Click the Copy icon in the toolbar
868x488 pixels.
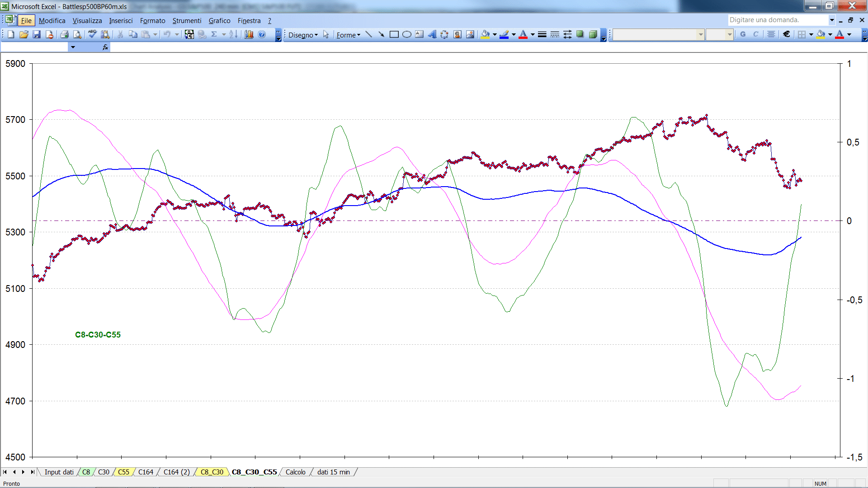pos(133,34)
